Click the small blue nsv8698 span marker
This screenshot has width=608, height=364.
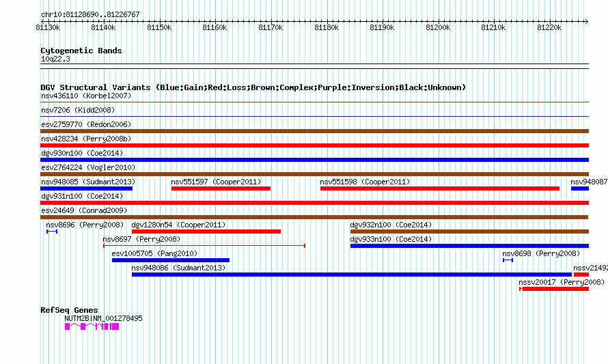coord(508,260)
